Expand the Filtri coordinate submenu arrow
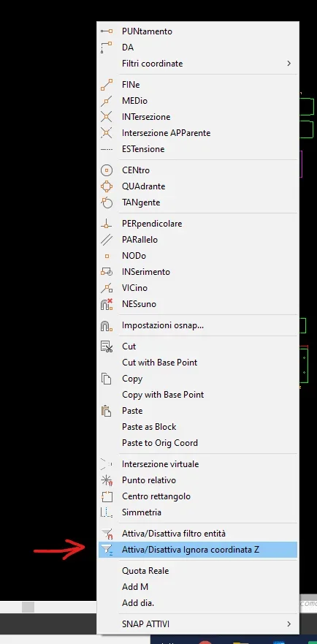This screenshot has width=317, height=644. 289,64
